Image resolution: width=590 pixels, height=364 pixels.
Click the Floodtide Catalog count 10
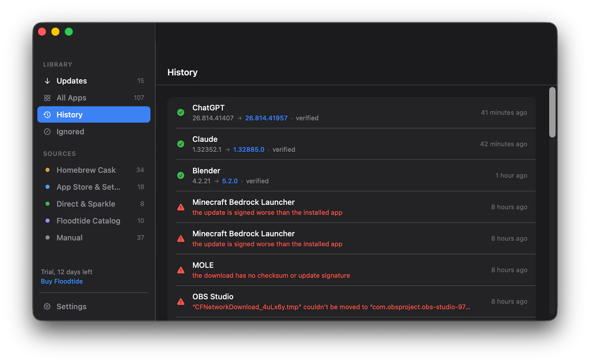click(x=140, y=221)
